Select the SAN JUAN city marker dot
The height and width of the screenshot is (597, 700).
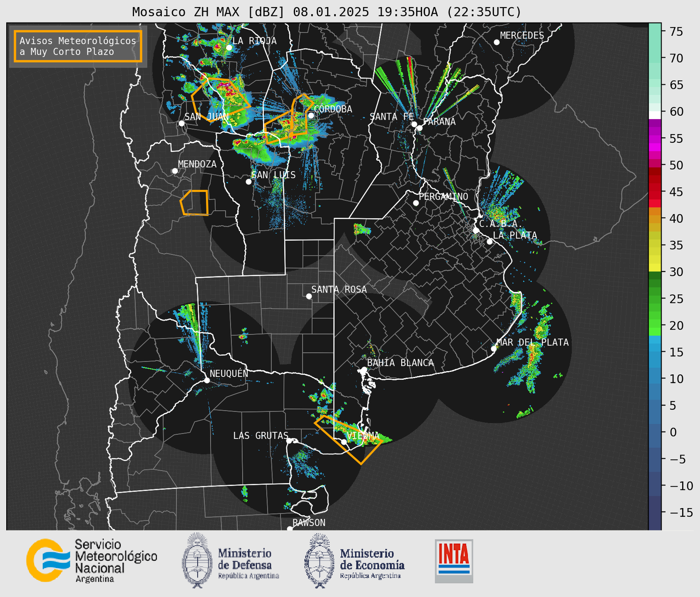[x=181, y=123]
